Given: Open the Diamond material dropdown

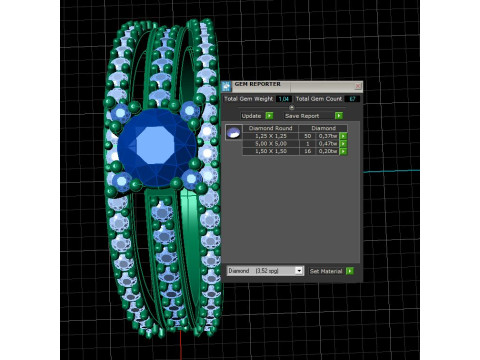Looking at the screenshot, I should pyautogui.click(x=299, y=271).
